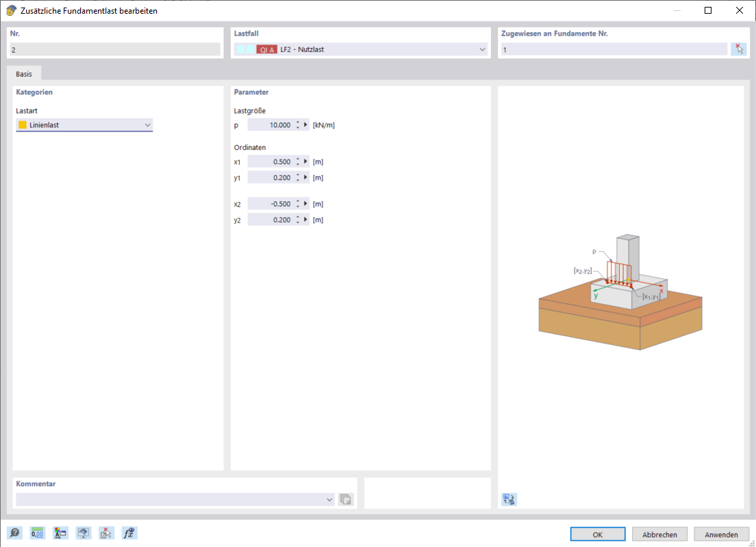Click the Zugewiesen an Fundamente Nr. field
Image resolution: width=756 pixels, height=547 pixels.
(x=614, y=49)
